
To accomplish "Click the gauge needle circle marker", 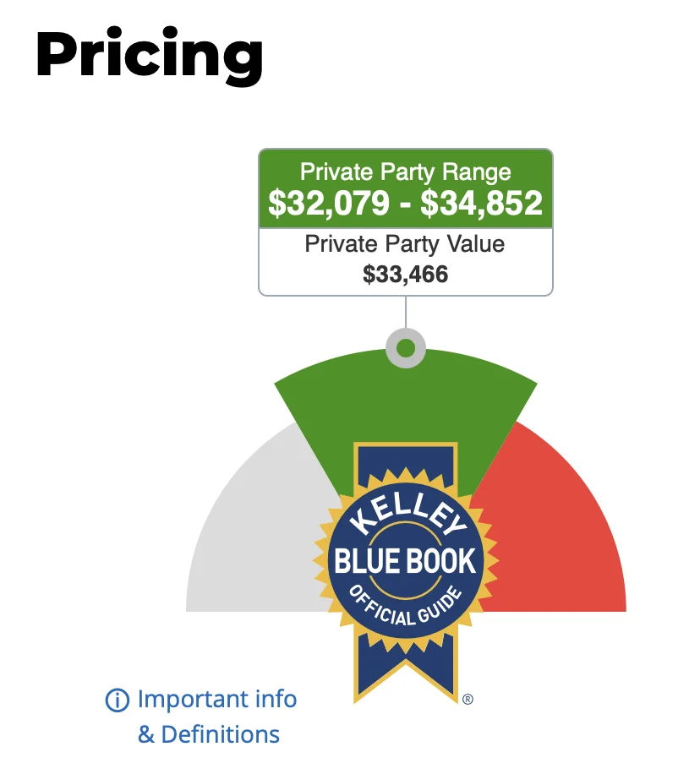I will point(406,348).
